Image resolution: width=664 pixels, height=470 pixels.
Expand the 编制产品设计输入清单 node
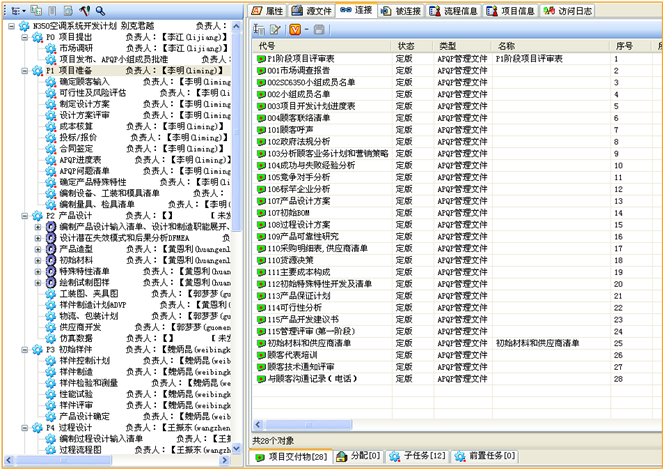(x=38, y=227)
